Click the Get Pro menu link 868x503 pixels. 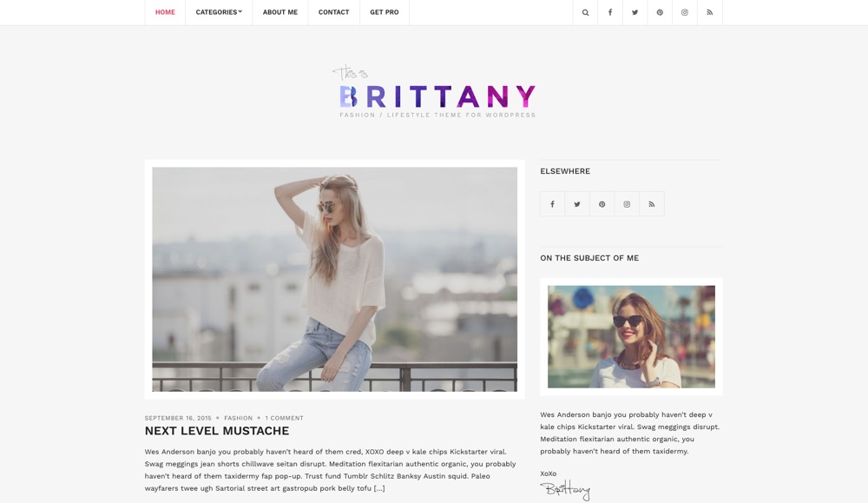coord(385,12)
